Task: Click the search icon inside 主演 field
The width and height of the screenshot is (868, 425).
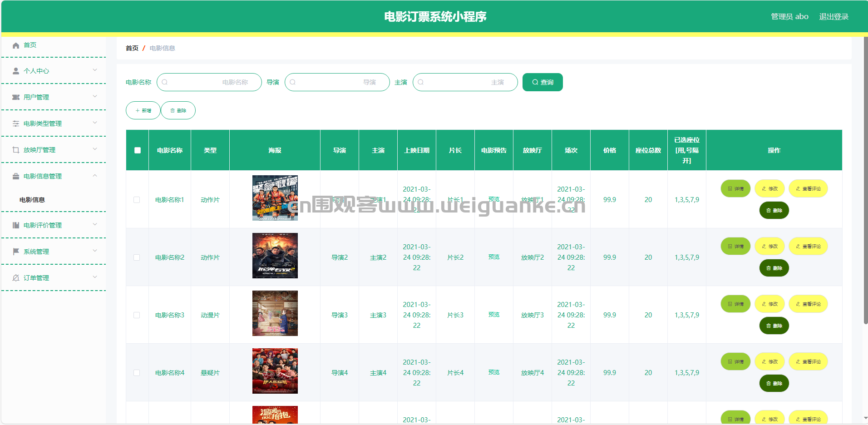Action: click(x=421, y=82)
